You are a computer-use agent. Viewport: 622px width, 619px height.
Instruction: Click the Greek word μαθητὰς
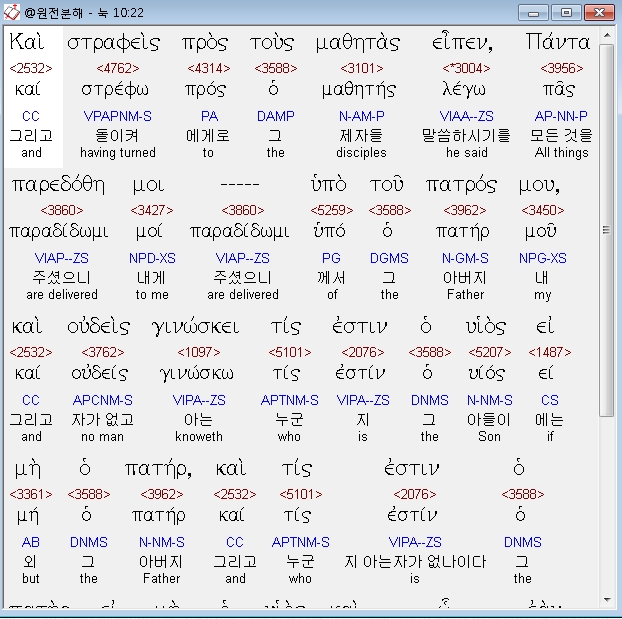click(x=358, y=43)
